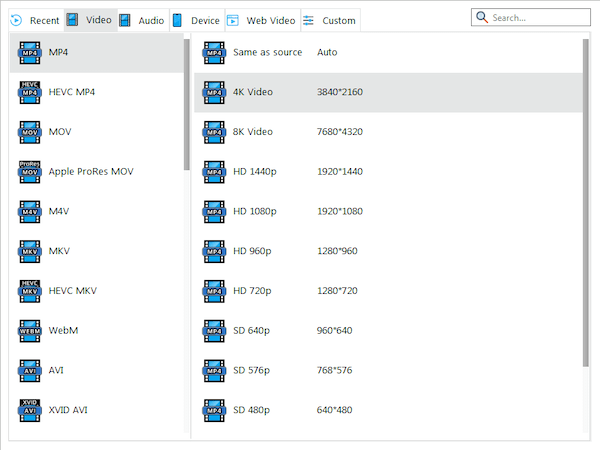This screenshot has height=450, width=600.
Task: Choose the WebM format icon
Action: (x=30, y=330)
